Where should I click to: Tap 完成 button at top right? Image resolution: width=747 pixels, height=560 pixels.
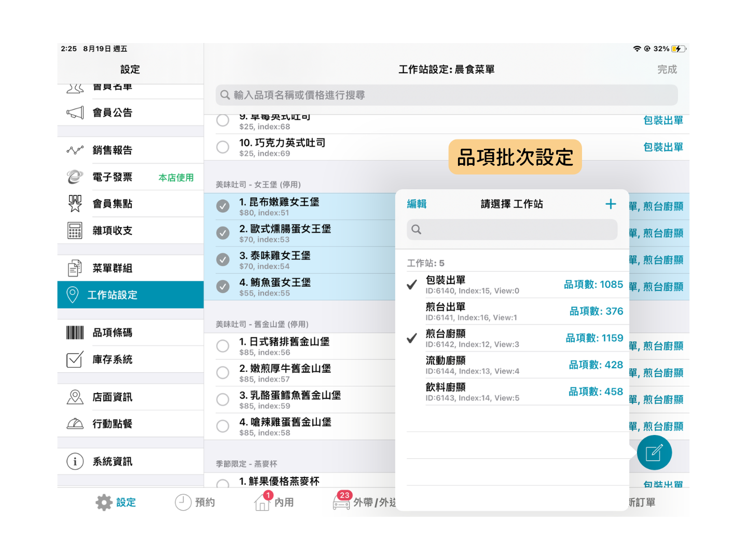[667, 69]
